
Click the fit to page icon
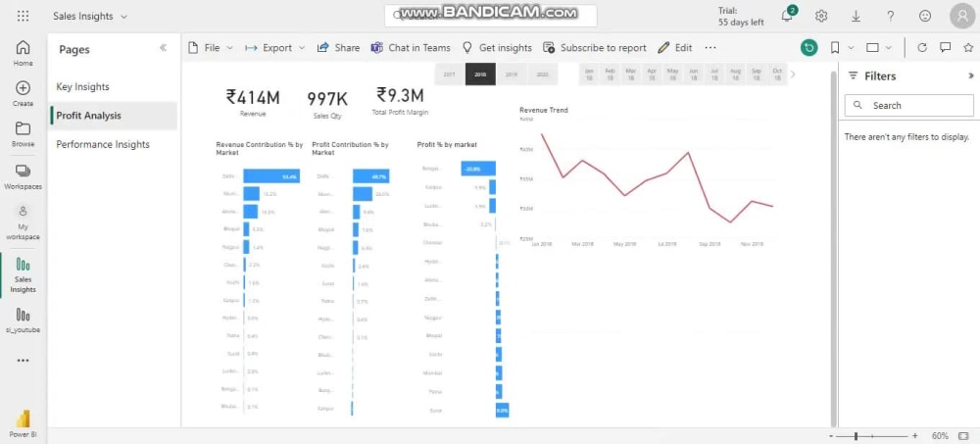[x=962, y=436]
